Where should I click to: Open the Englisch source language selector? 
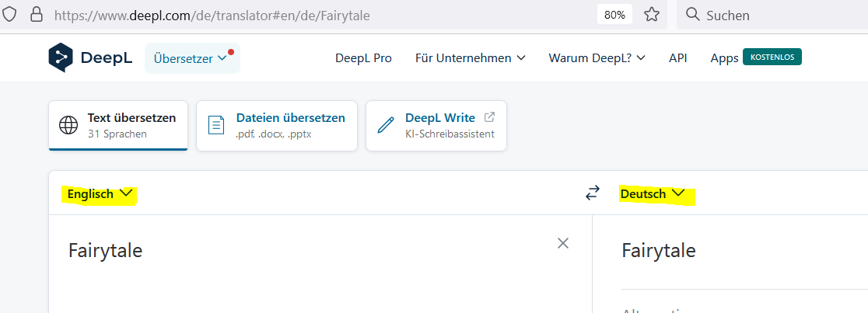click(100, 194)
